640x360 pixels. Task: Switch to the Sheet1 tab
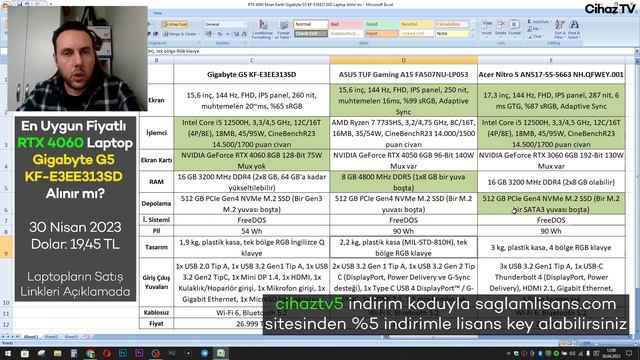(31, 337)
